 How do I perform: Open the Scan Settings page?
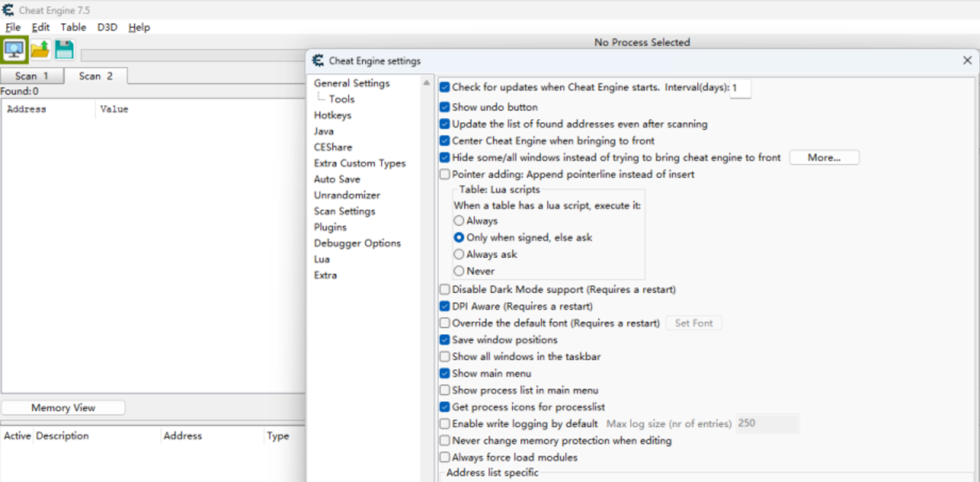click(344, 211)
